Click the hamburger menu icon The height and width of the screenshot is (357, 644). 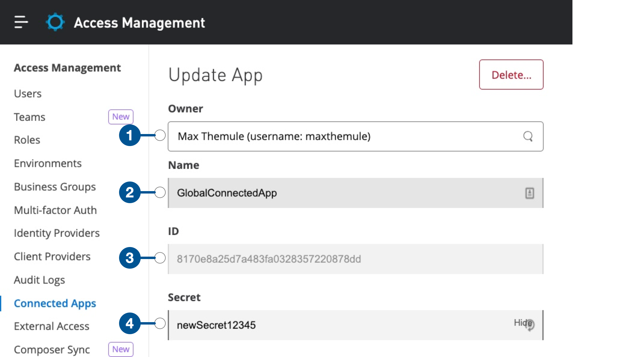[21, 20]
